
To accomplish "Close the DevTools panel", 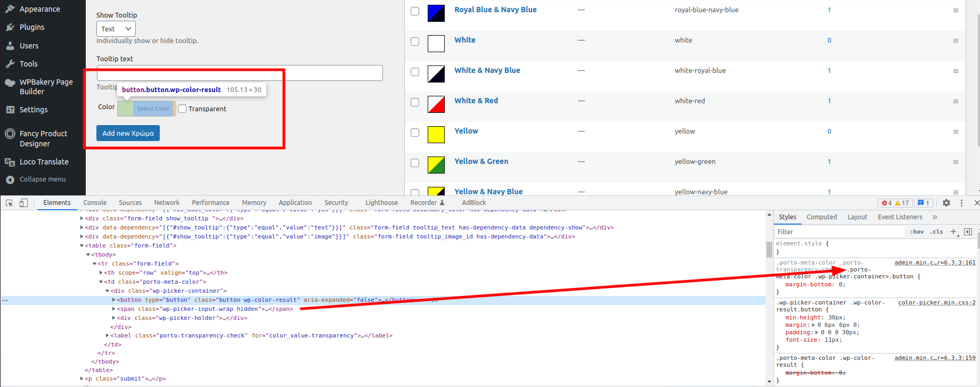I will point(976,203).
